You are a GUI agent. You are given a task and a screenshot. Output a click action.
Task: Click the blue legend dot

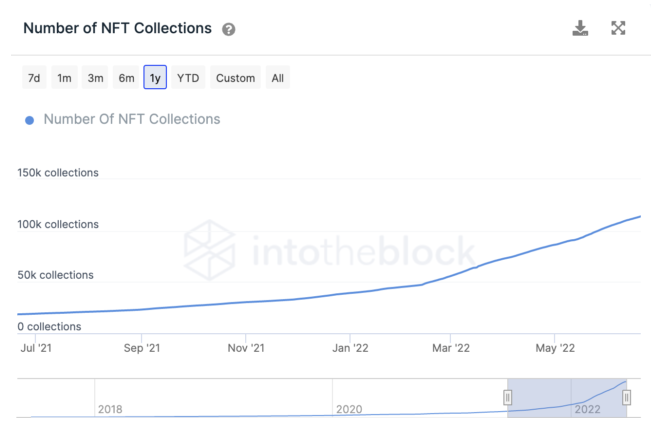click(29, 120)
